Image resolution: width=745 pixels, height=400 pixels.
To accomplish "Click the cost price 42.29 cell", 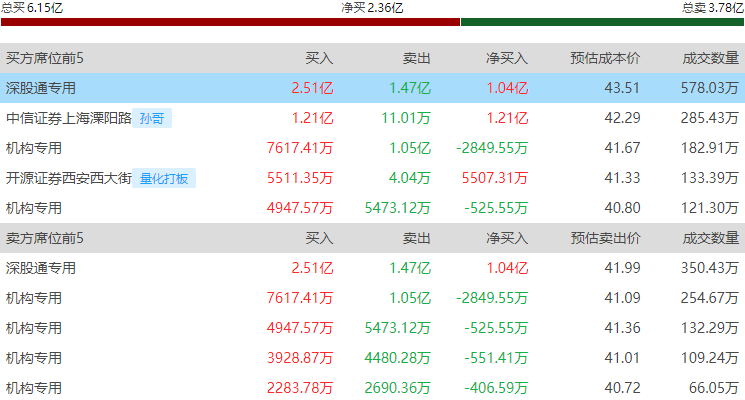I will [x=622, y=118].
